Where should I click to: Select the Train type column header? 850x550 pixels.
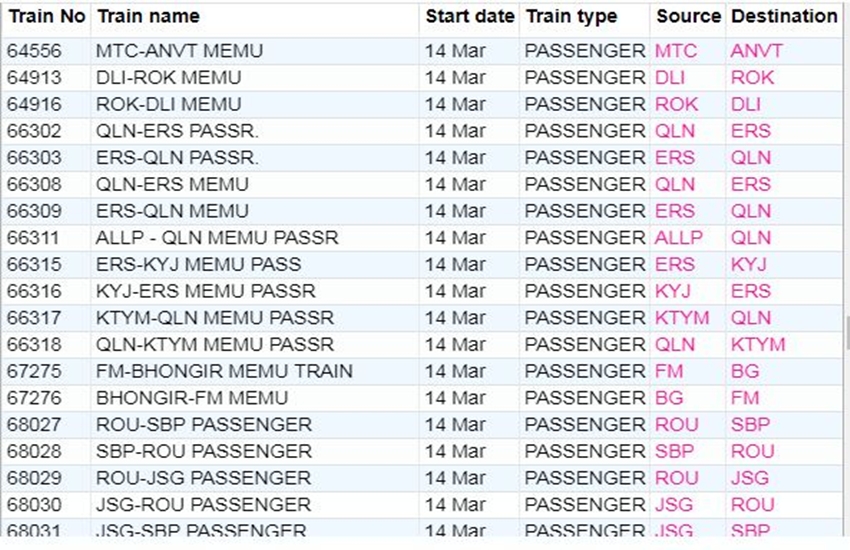(571, 17)
